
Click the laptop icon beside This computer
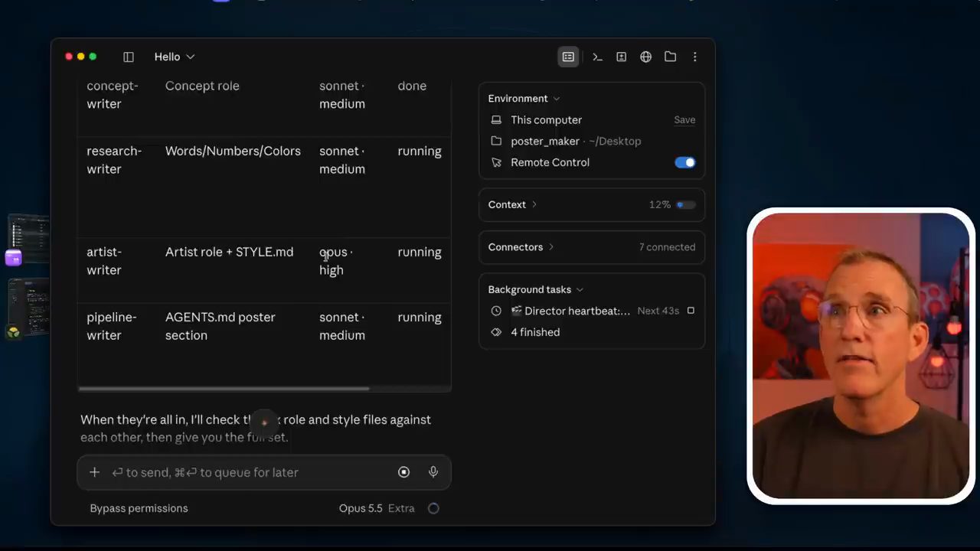click(x=496, y=120)
